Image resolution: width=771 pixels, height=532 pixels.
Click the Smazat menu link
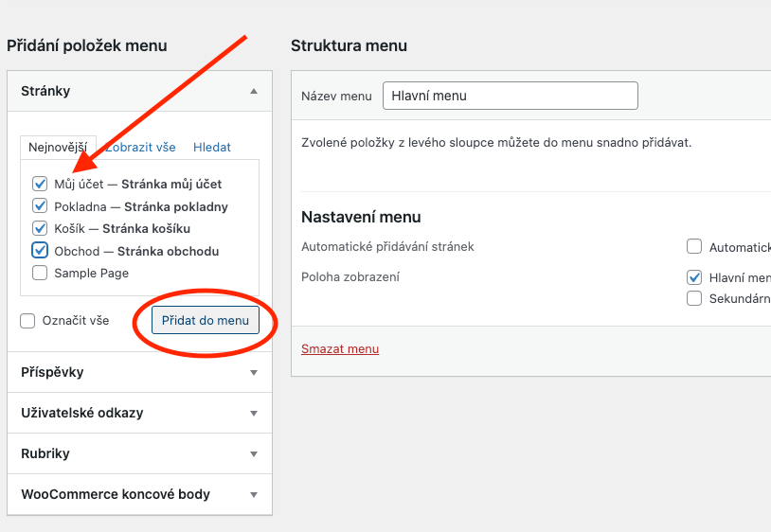pyautogui.click(x=340, y=348)
